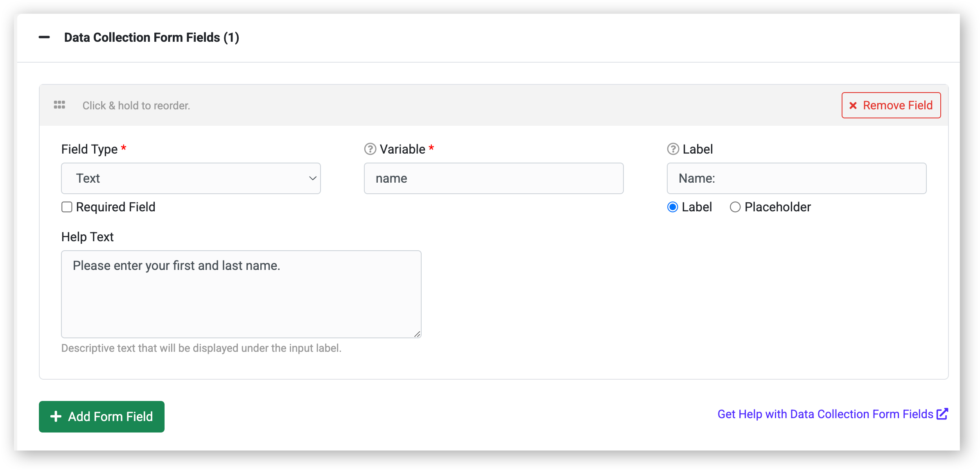Click the Remove Field button
This screenshot has height=471, width=980.
[x=891, y=105]
